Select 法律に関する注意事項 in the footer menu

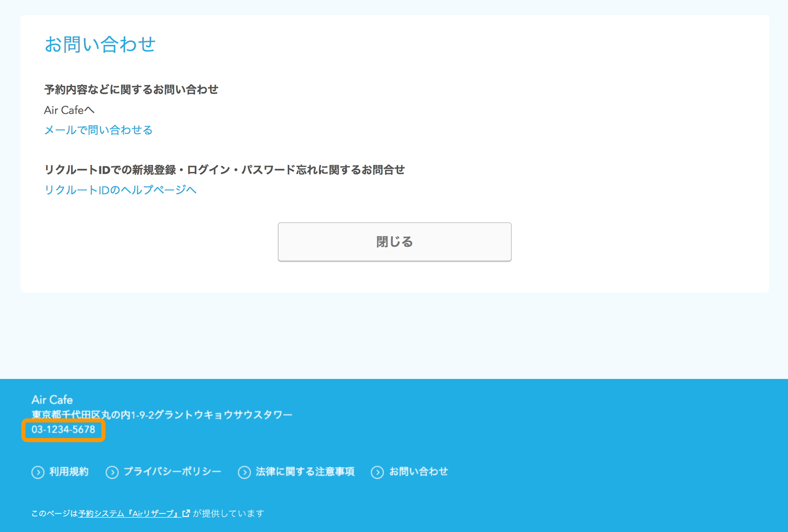point(305,472)
